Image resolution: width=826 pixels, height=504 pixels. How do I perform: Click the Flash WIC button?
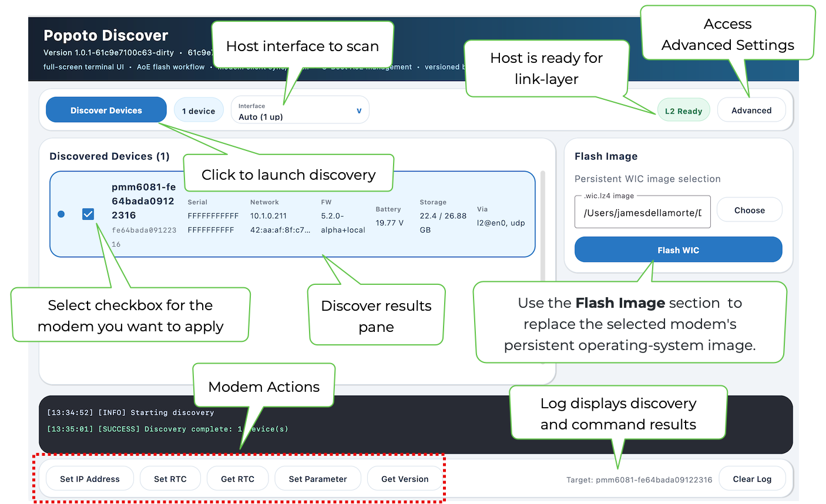[679, 250]
